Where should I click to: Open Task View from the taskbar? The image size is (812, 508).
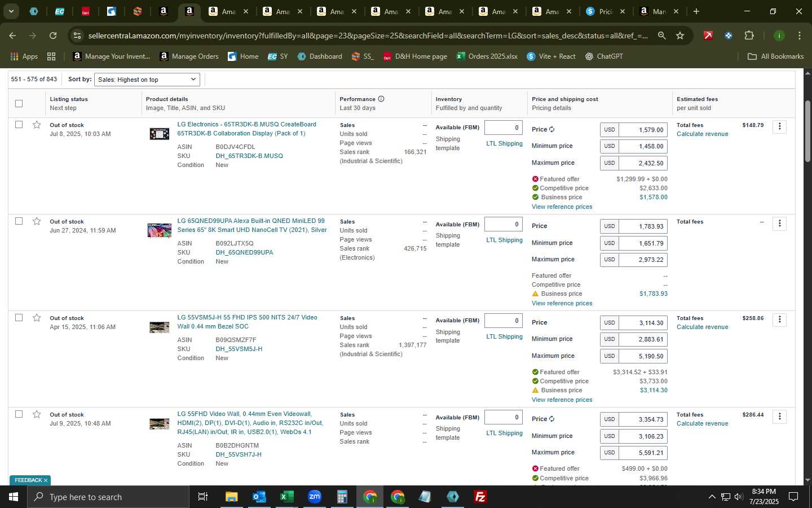coord(203,497)
